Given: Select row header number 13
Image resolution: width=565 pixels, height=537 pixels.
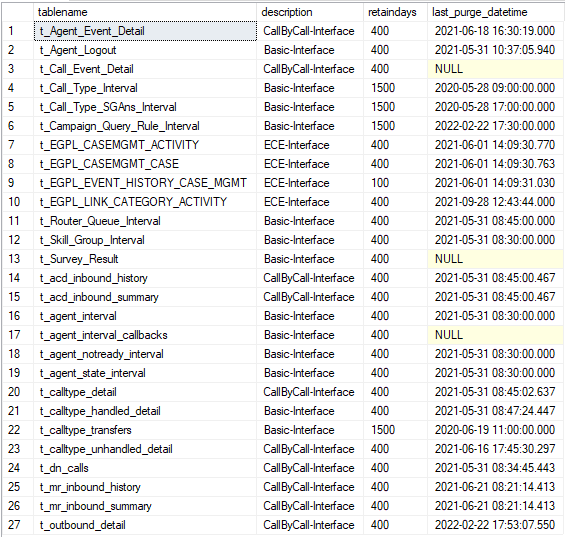Looking at the screenshot, I should [x=18, y=259].
